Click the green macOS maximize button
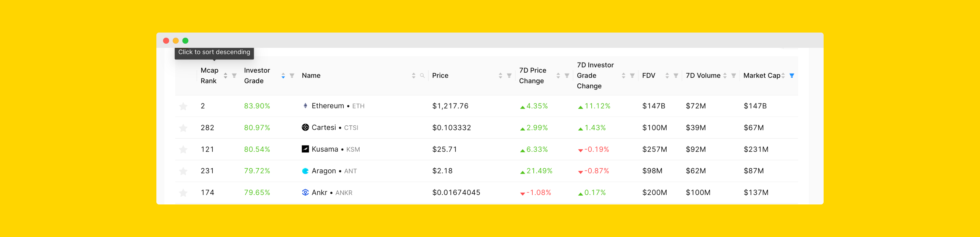Screen dimensions: 980x237 pyautogui.click(x=185, y=41)
